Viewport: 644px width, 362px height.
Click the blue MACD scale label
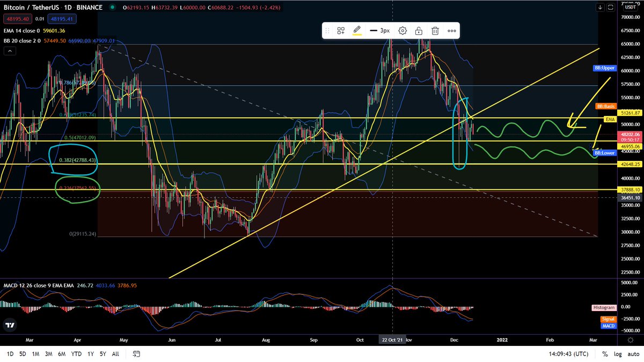click(608, 326)
